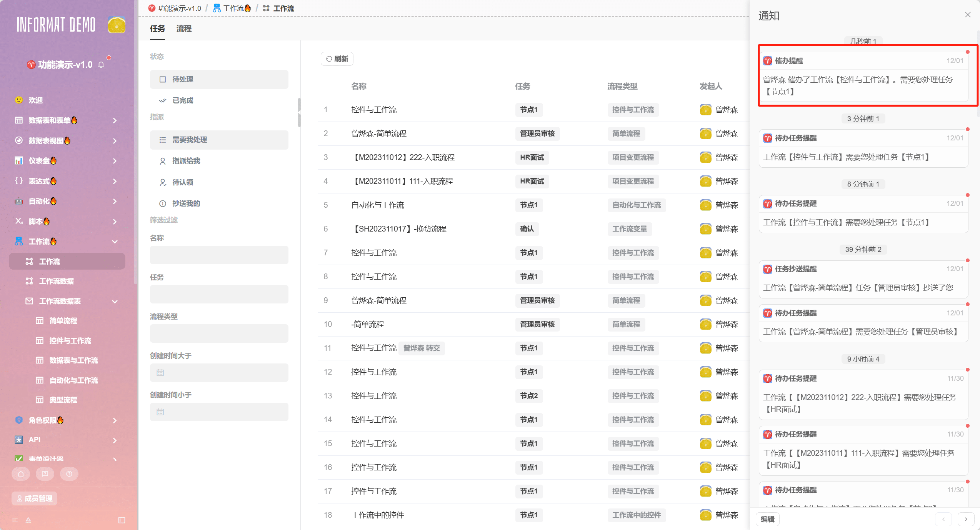Open the home icon in sidebar footer
The width and height of the screenshot is (980, 530).
21,474
